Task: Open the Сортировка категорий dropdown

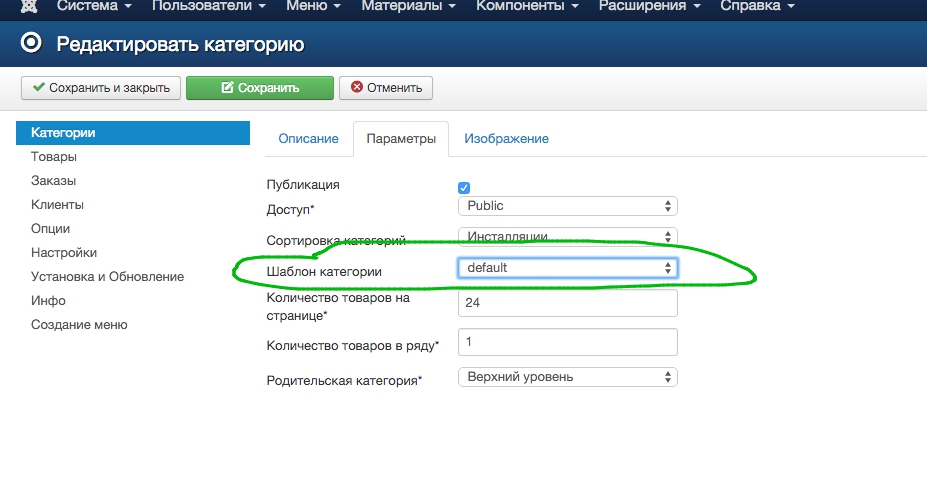Action: 567,237
